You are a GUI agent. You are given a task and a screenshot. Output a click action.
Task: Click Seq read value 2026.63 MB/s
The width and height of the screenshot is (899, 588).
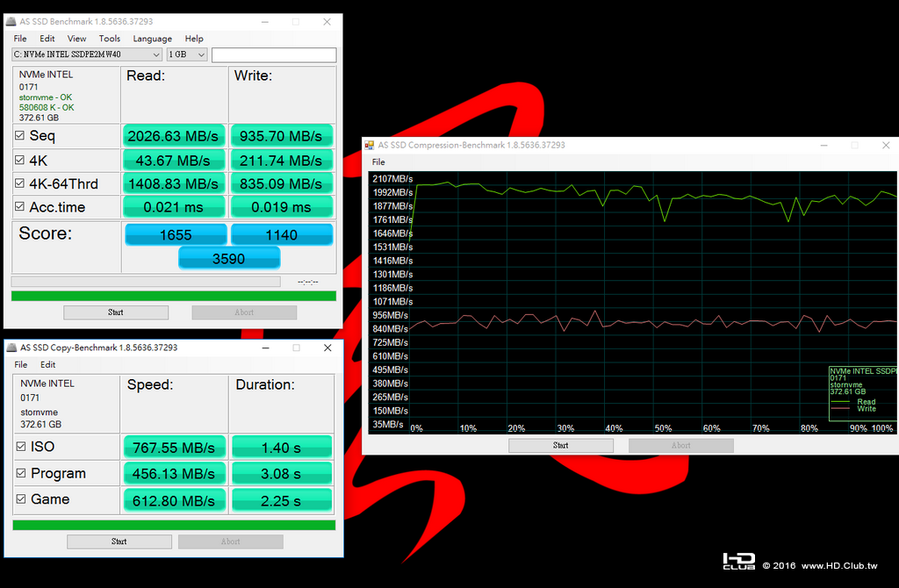[x=173, y=136]
